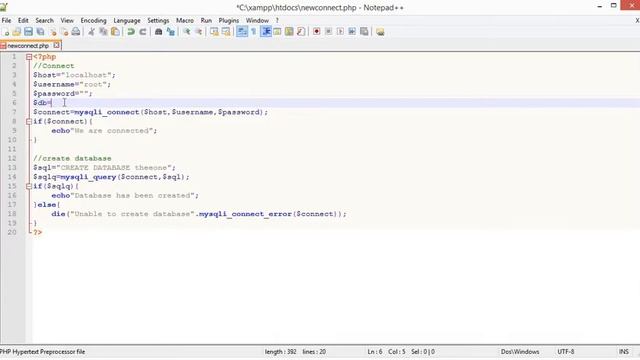
Task: Start macro recording with the red dot
Action: point(316,32)
